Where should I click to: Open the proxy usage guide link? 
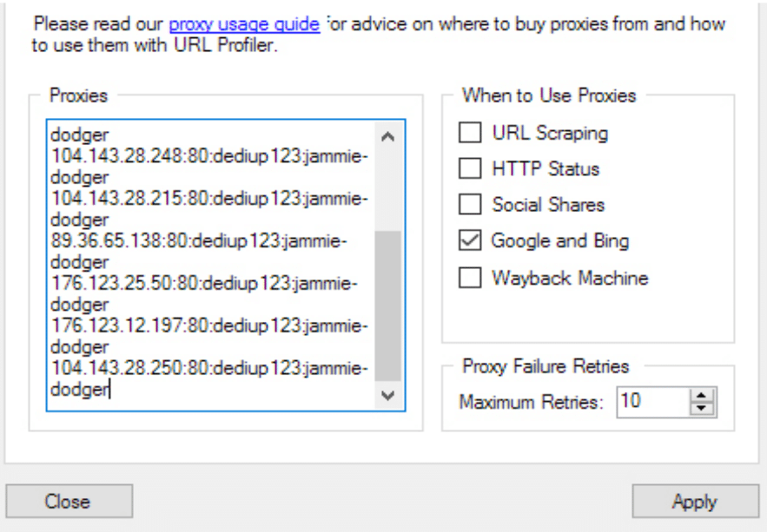[244, 24]
